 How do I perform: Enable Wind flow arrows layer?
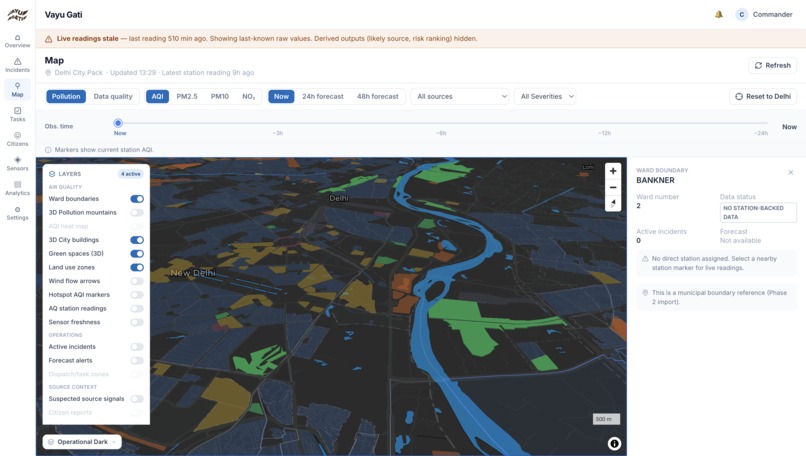point(137,281)
